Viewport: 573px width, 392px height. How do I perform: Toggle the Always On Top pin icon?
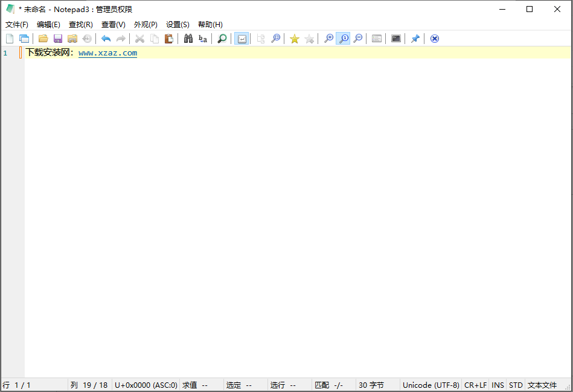point(415,39)
